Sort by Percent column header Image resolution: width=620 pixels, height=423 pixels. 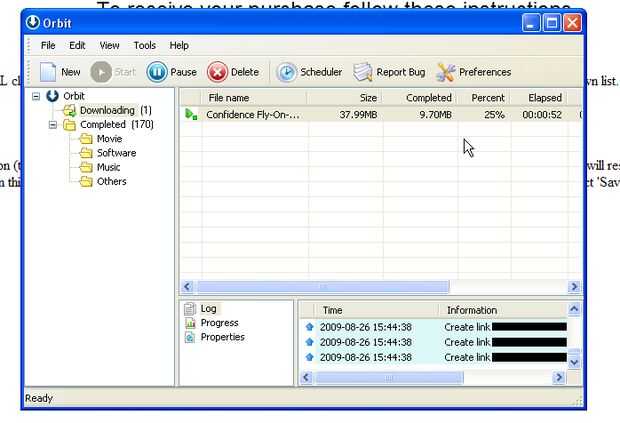(484, 98)
